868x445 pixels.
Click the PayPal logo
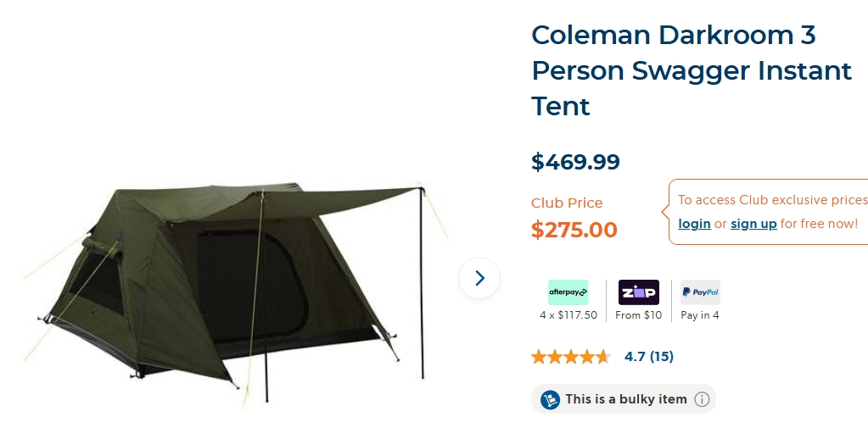point(700,292)
